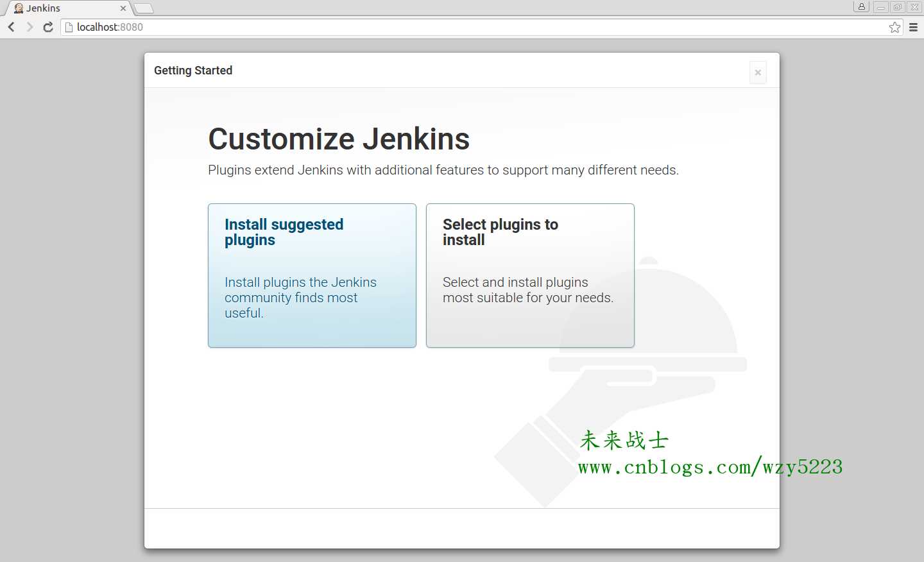Screen dimensions: 924x562
Task: Click the page icon left of the URL
Action: tap(69, 27)
